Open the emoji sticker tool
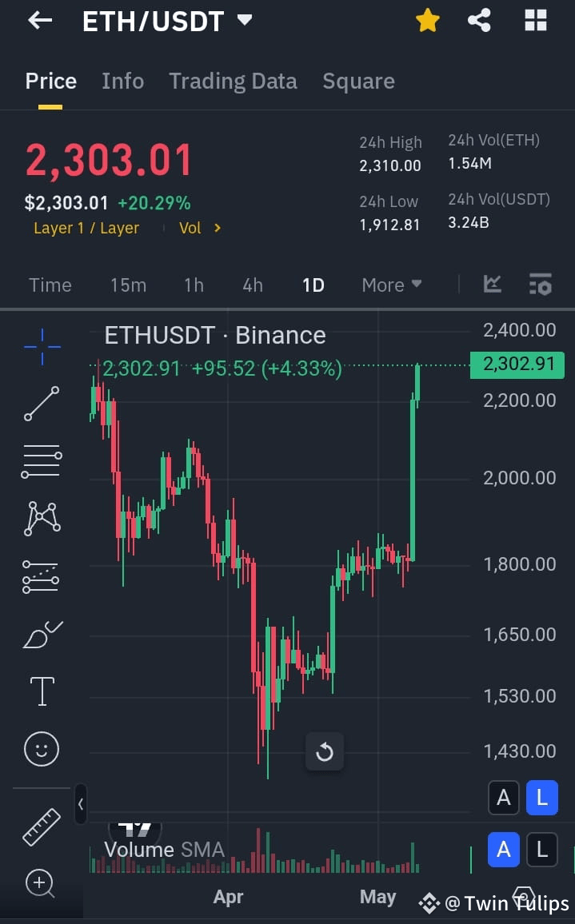This screenshot has width=575, height=924. 42,749
